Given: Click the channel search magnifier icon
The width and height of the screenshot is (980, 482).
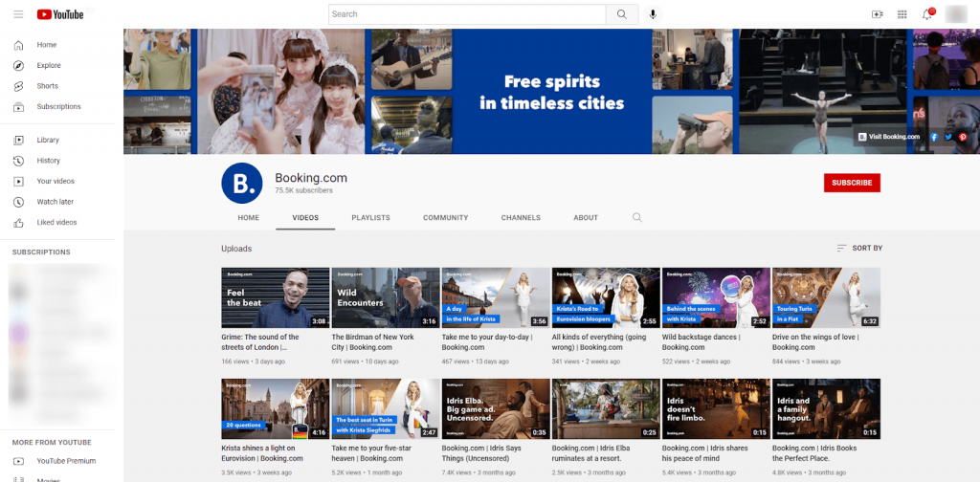Looking at the screenshot, I should [x=636, y=217].
